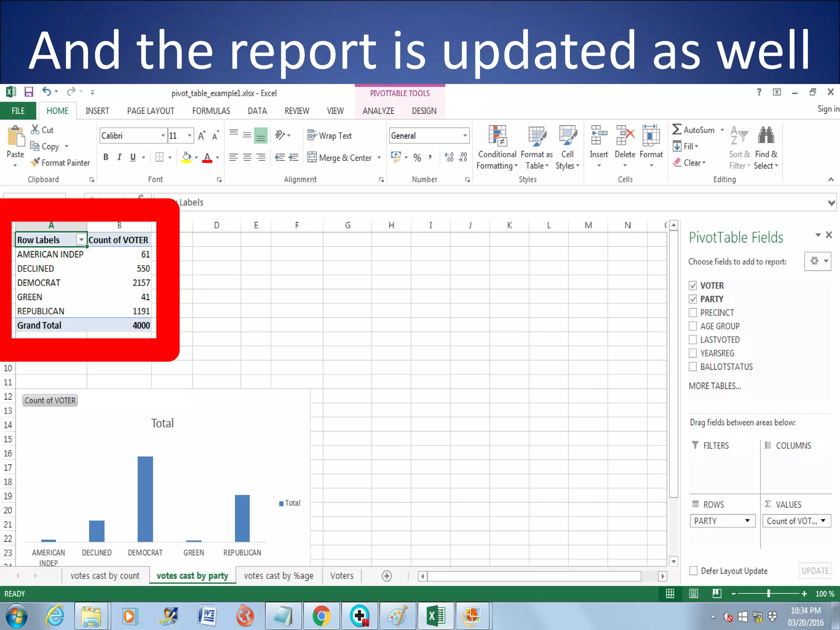This screenshot has height=630, width=840.
Task: Click the Count of VOTER chart button
Action: [x=50, y=400]
